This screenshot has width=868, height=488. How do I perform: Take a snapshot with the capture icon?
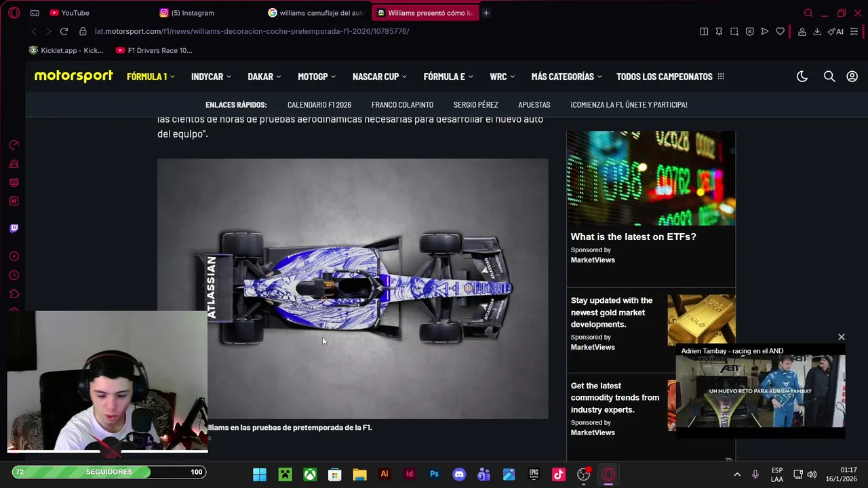click(734, 31)
